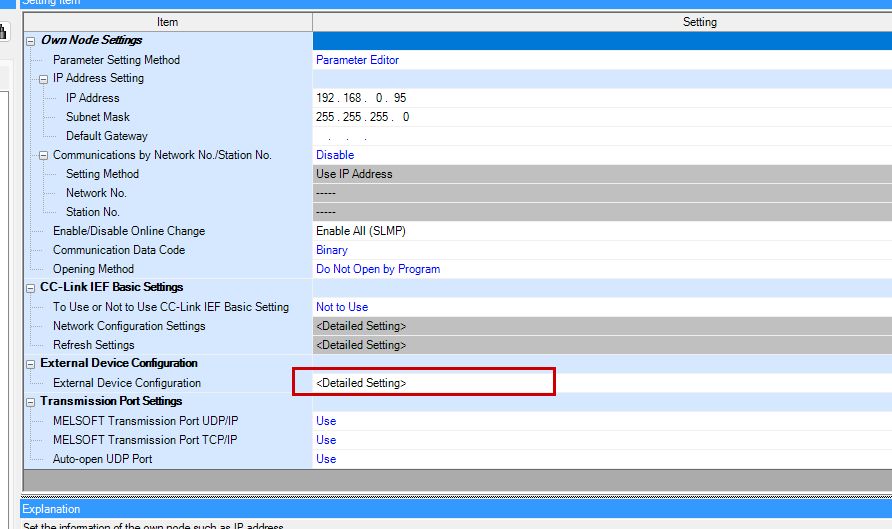Open Parameter Setting Method dropdown value
This screenshot has width=892, height=529.
(x=357, y=60)
